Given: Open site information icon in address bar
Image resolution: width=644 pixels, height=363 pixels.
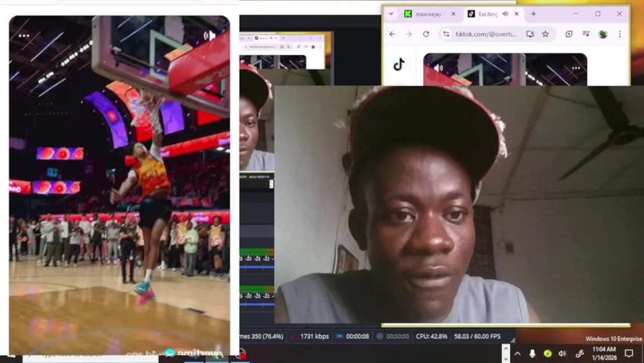Looking at the screenshot, I should tap(446, 34).
